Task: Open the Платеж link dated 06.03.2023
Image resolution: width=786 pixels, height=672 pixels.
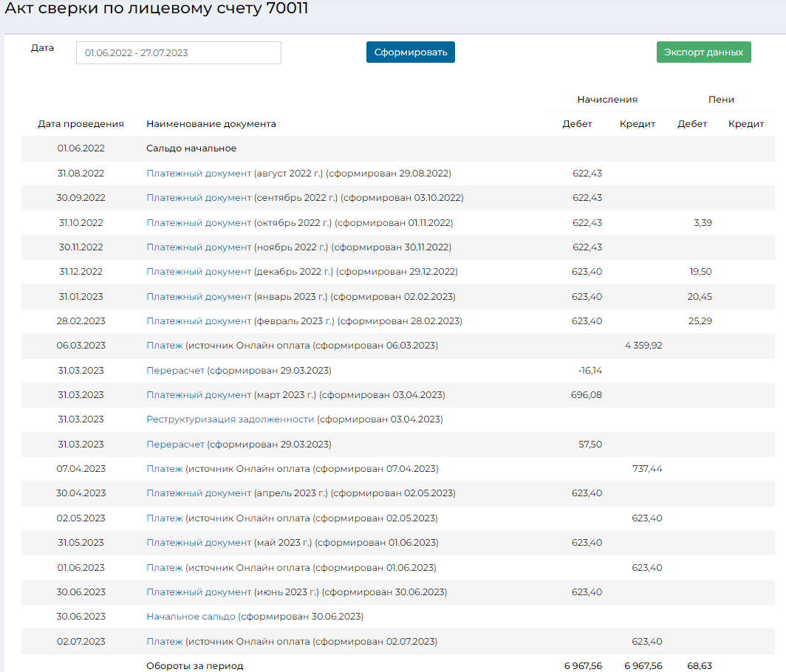Action: coord(165,346)
